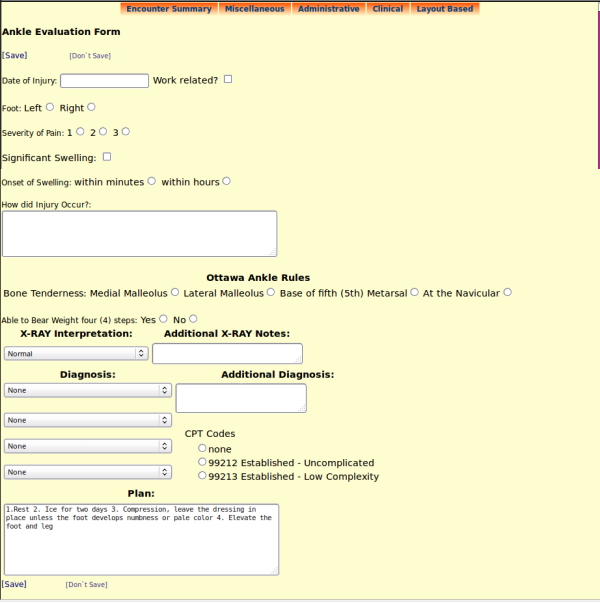Viewport: 600px width, 603px height.
Task: Enable the Significant Swelling checkbox
Action: 107,157
